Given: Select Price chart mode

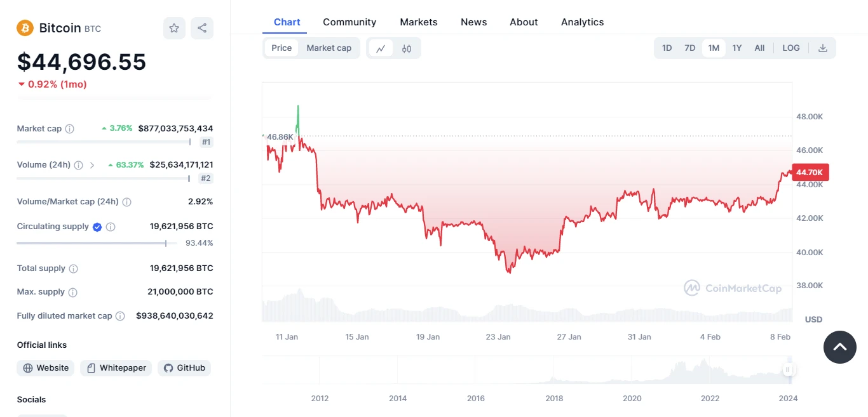Looking at the screenshot, I should click(281, 48).
